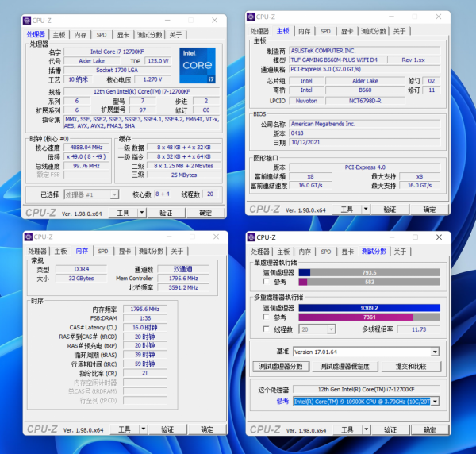Viewport: 476px width, 454px height.
Task: Click the BIOS date 10/12/2021 field
Action: tap(365, 142)
